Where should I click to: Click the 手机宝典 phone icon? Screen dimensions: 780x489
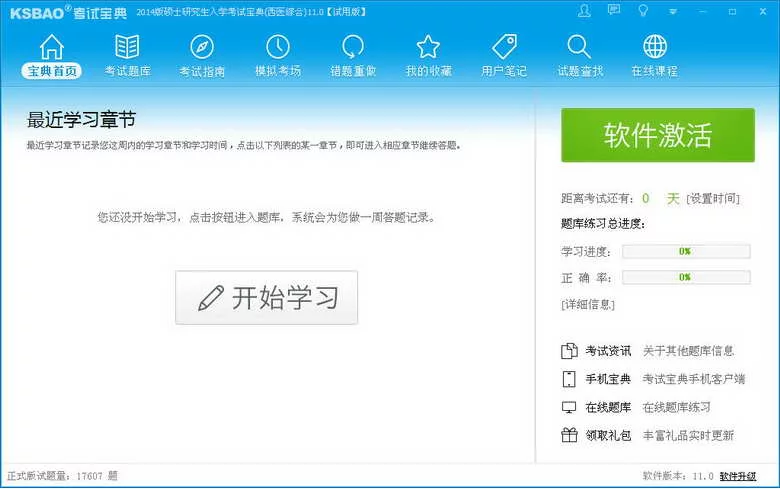coord(569,379)
